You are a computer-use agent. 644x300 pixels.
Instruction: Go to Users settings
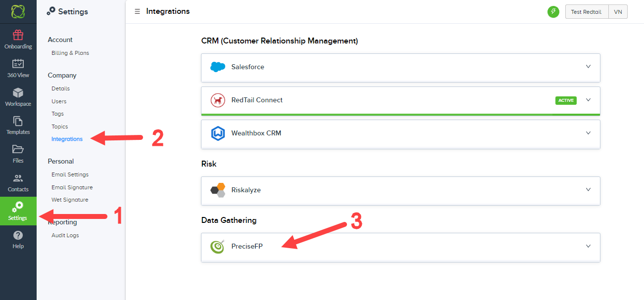coord(59,101)
